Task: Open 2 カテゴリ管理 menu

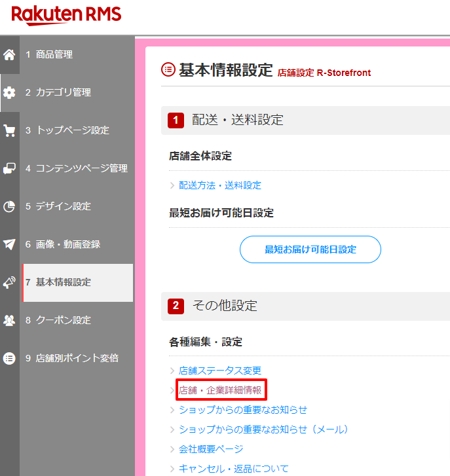Action: coord(77,92)
